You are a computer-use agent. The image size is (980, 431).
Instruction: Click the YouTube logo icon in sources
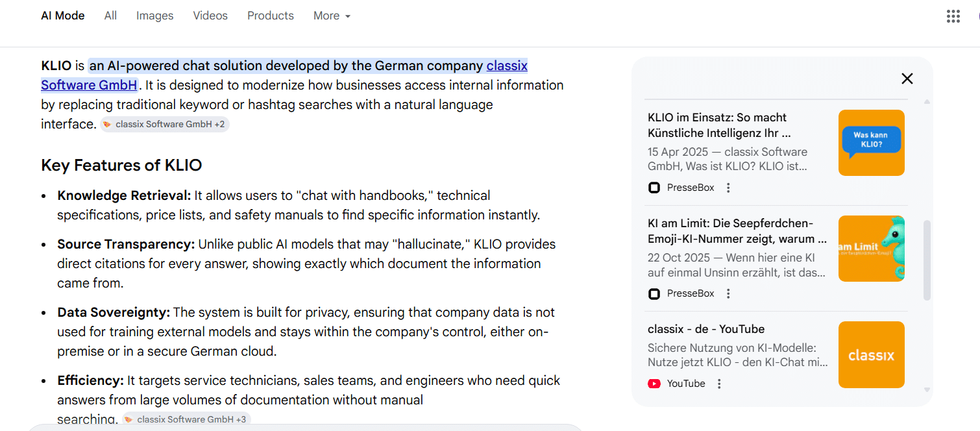pyautogui.click(x=654, y=384)
